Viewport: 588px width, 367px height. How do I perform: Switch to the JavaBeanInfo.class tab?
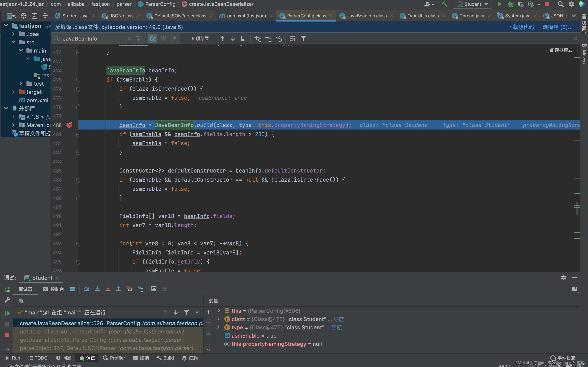367,16
